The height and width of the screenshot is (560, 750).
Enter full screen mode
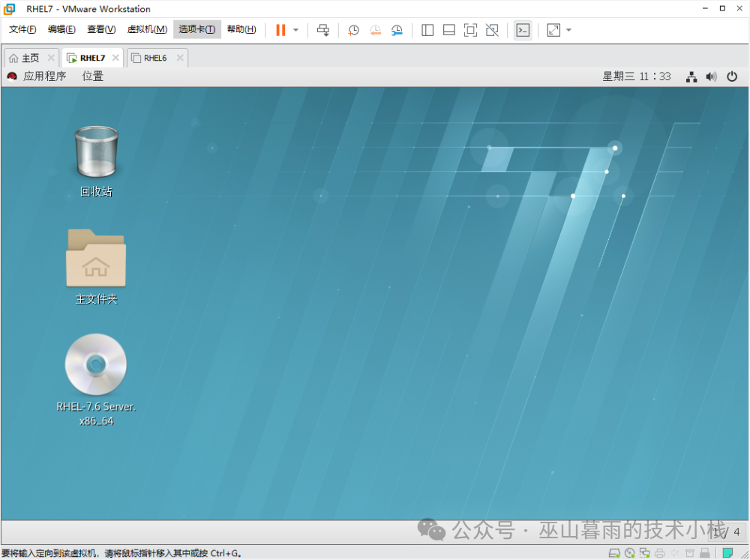[x=472, y=30]
